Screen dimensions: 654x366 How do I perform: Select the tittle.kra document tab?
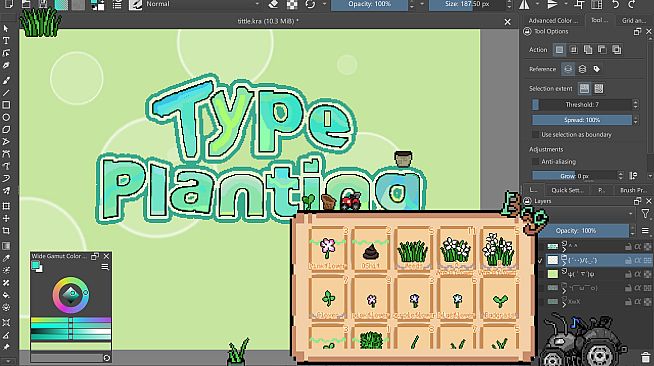pos(268,21)
